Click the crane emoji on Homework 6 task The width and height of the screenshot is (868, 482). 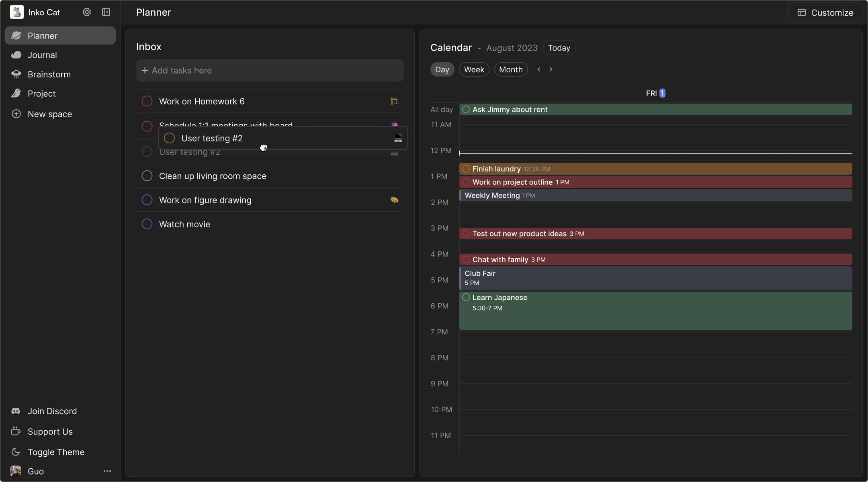(x=394, y=101)
